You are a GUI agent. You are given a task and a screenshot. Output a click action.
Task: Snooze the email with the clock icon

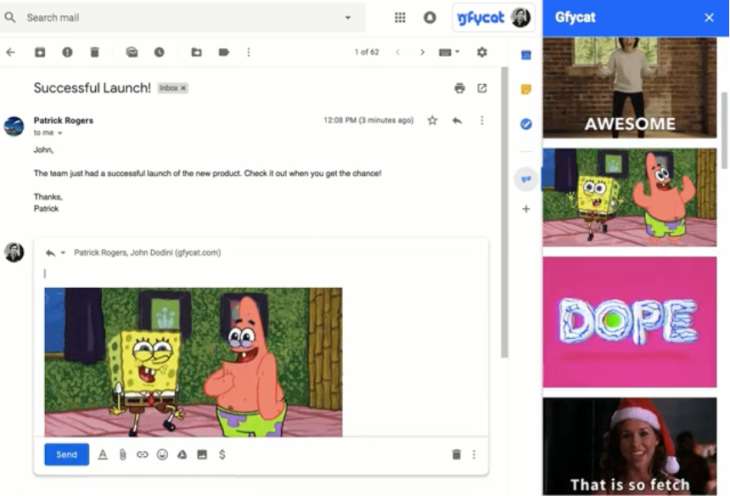(159, 52)
